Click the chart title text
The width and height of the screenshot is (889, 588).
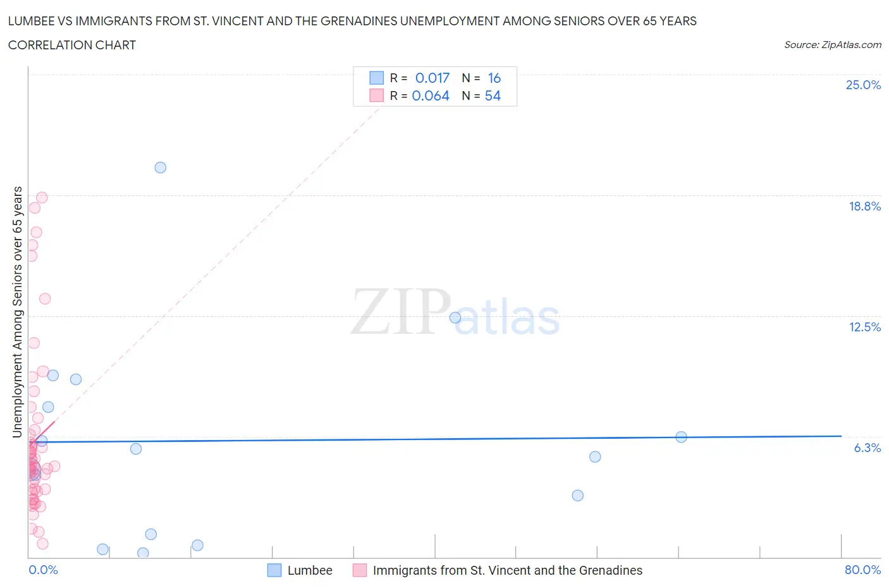(352, 21)
